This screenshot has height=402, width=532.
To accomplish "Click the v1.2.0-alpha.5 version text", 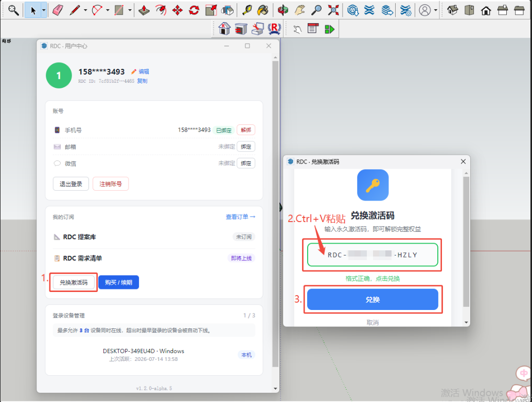I will click(154, 389).
